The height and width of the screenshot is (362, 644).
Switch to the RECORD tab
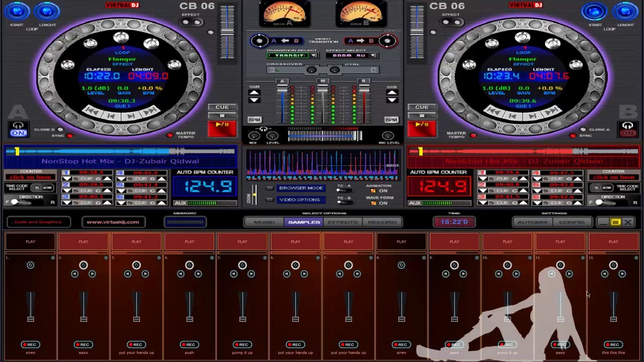tap(382, 222)
